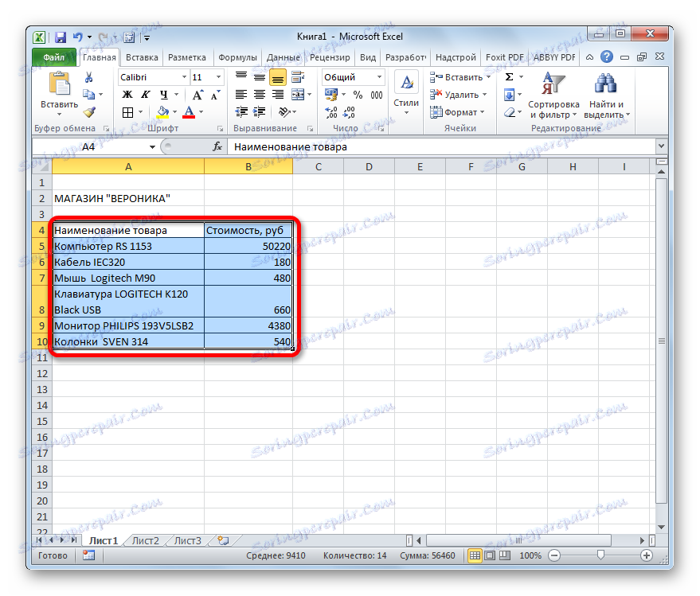Open the fill color dropdown arrow
700x596 pixels.
(x=174, y=112)
